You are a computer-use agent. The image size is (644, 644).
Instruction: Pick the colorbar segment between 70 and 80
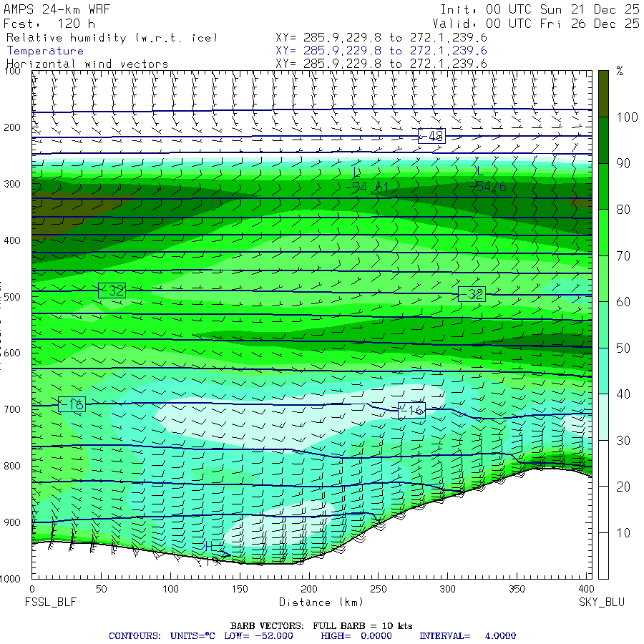tap(603, 233)
